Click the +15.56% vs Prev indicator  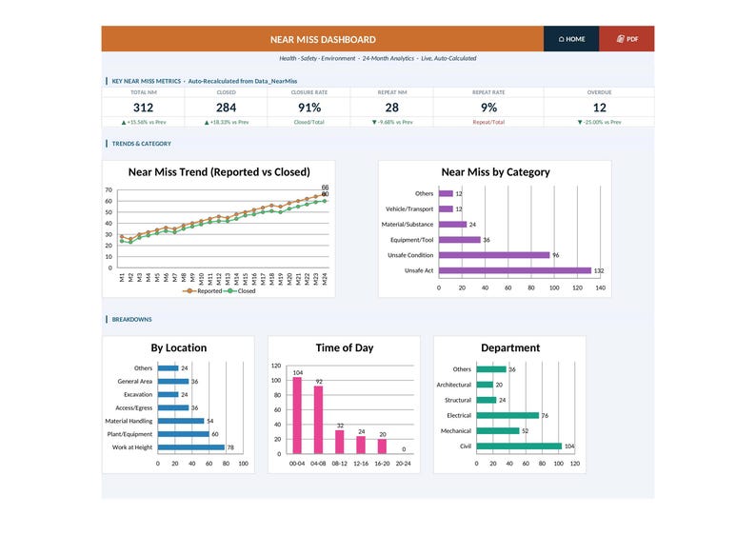(143, 123)
